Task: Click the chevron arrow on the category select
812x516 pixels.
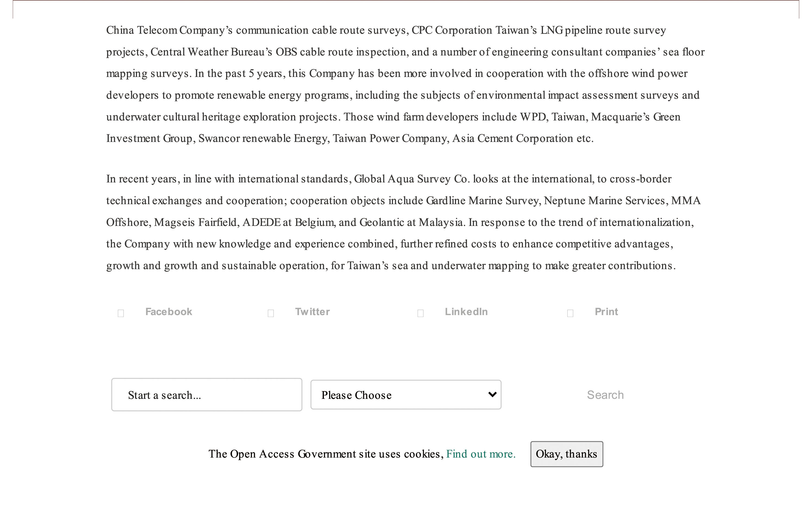Action: click(492, 394)
